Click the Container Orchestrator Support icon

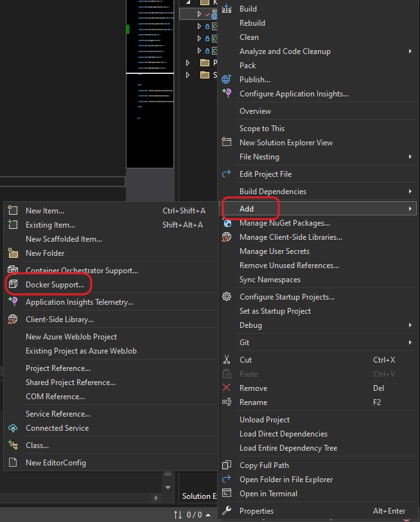(x=13, y=271)
